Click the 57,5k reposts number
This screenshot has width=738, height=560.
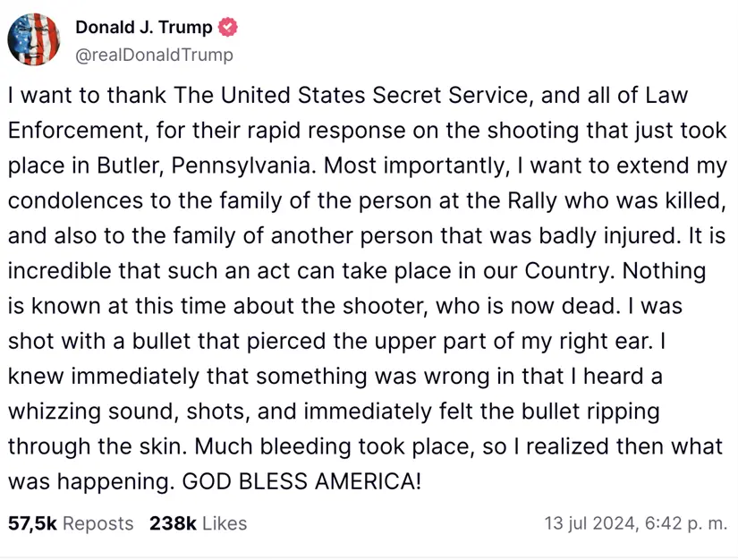pyautogui.click(x=31, y=523)
